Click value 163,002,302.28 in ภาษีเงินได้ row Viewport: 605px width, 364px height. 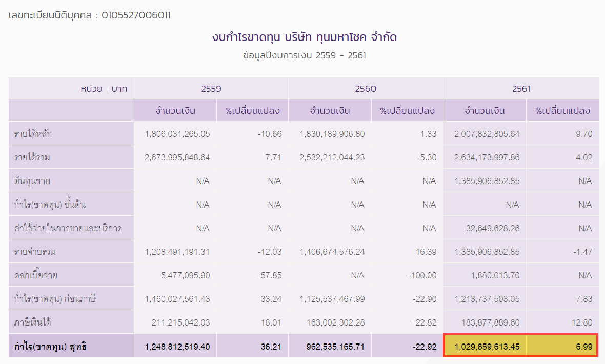[336, 322]
